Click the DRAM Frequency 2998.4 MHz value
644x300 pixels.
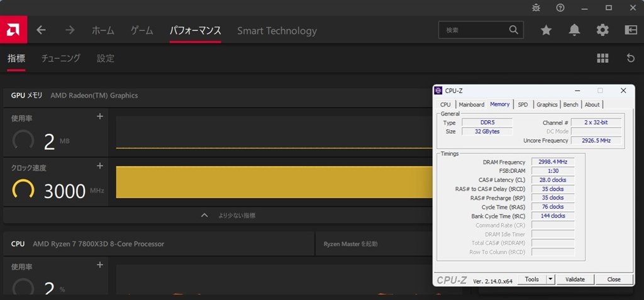pos(552,162)
